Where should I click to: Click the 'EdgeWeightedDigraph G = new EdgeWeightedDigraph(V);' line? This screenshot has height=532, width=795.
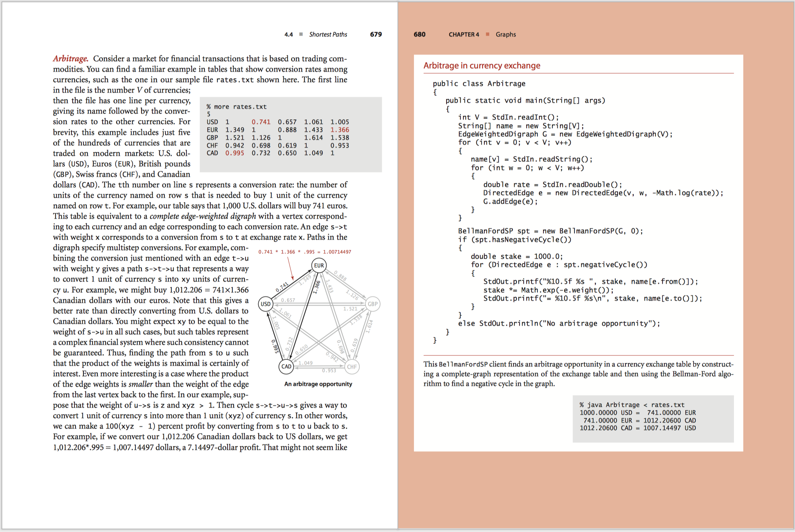[565, 134]
